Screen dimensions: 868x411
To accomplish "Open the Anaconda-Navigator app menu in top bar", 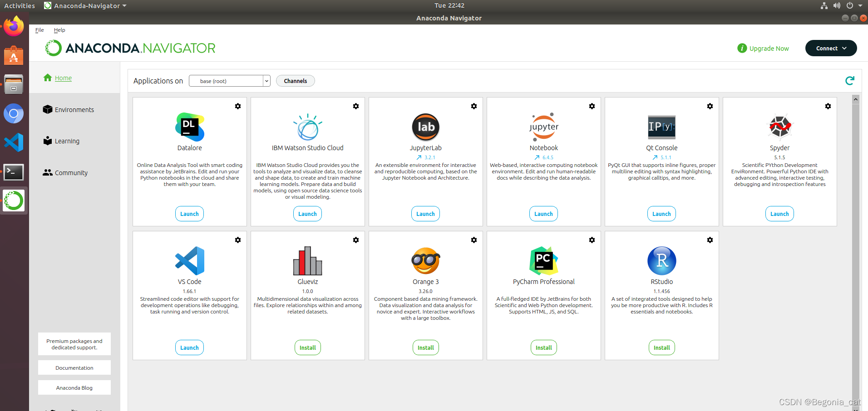I will coord(85,5).
